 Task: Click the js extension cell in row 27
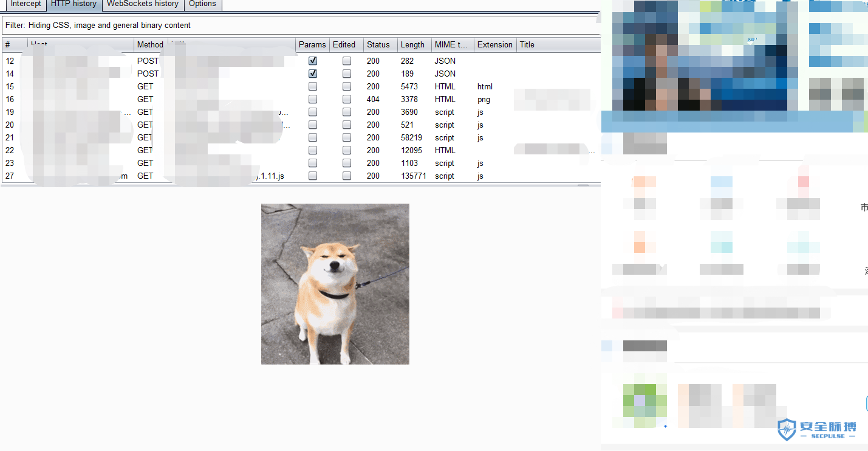(x=480, y=176)
